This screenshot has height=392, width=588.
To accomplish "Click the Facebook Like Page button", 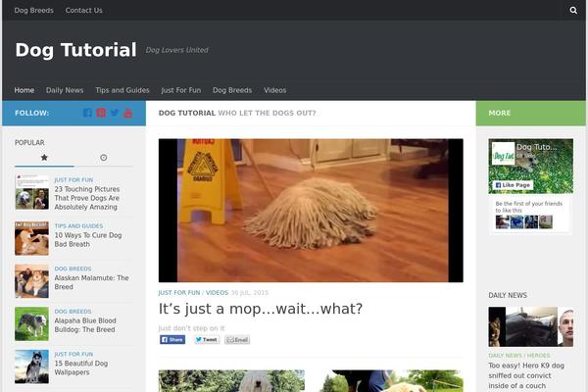I will point(513,185).
